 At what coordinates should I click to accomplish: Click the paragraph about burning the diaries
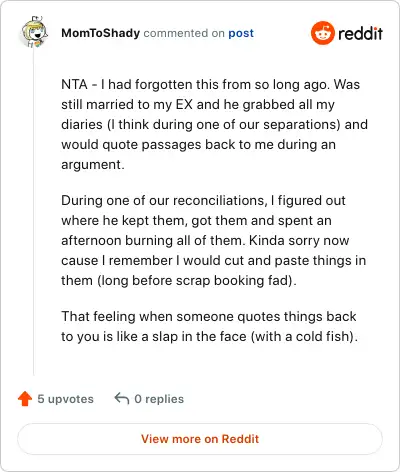tap(214, 240)
